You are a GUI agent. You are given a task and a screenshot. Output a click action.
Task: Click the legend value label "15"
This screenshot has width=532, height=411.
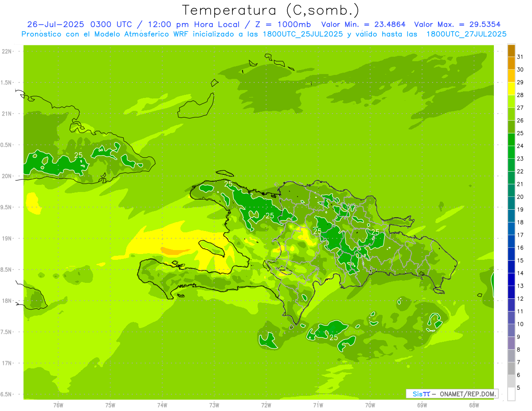tap(520, 260)
